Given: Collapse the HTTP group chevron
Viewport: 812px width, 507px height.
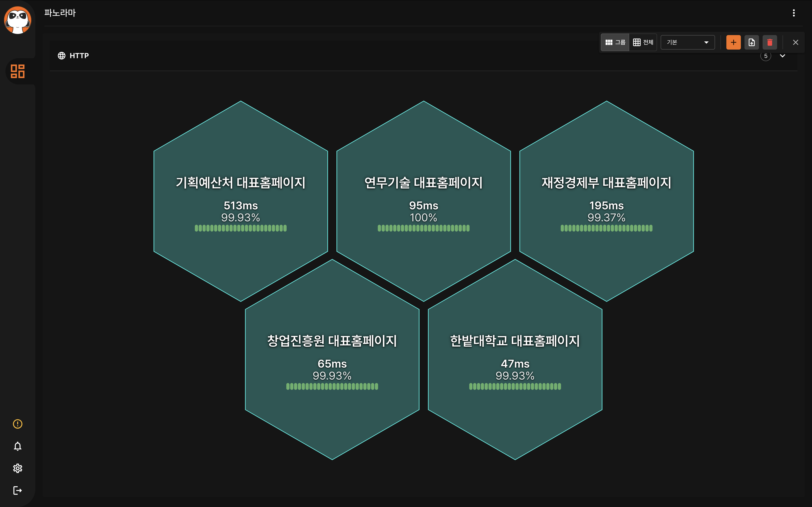Looking at the screenshot, I should click(x=783, y=56).
